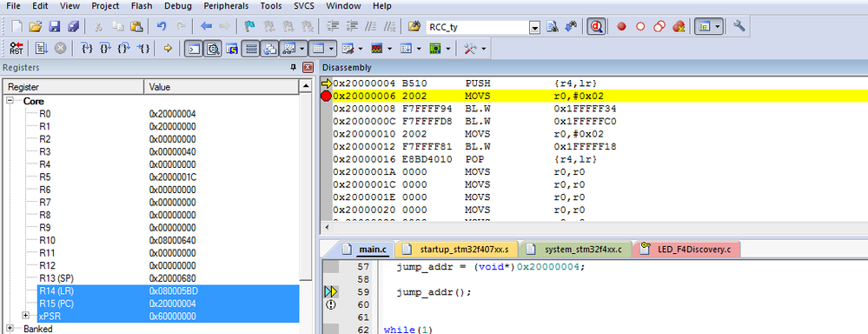Disable all breakpoints
The height and width of the screenshot is (334, 868).
(659, 27)
